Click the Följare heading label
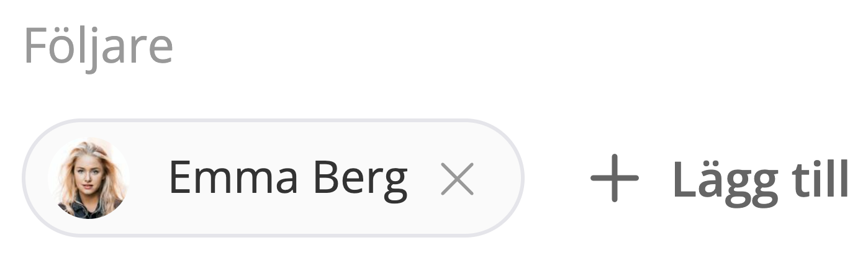Viewport: 868px width, 258px height. tap(98, 47)
